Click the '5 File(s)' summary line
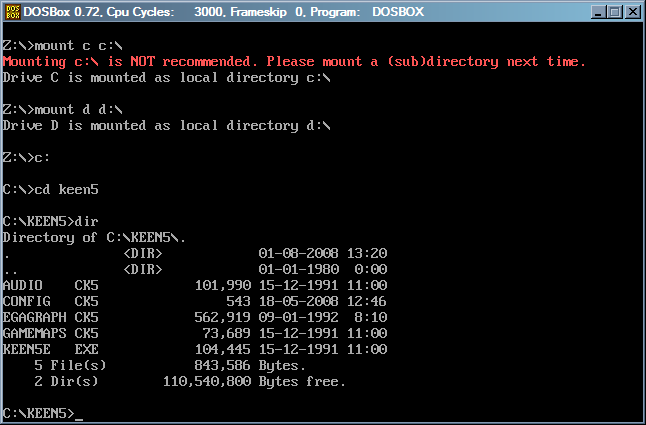 point(170,366)
